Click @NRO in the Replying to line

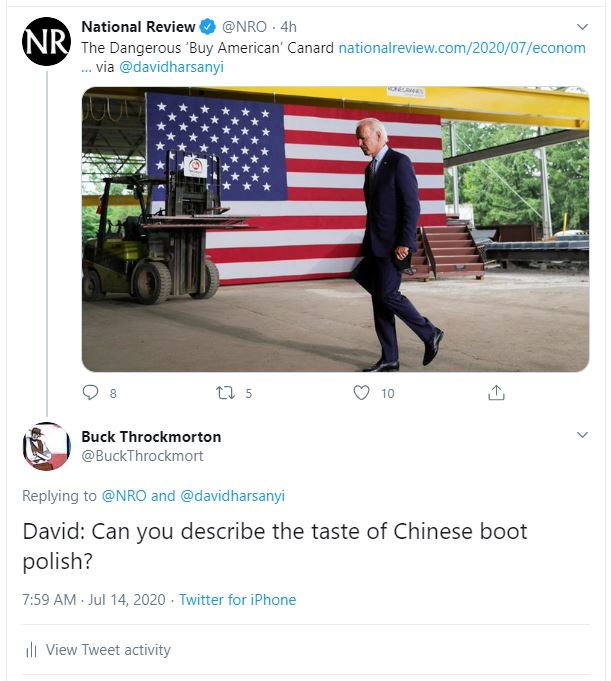(124, 496)
